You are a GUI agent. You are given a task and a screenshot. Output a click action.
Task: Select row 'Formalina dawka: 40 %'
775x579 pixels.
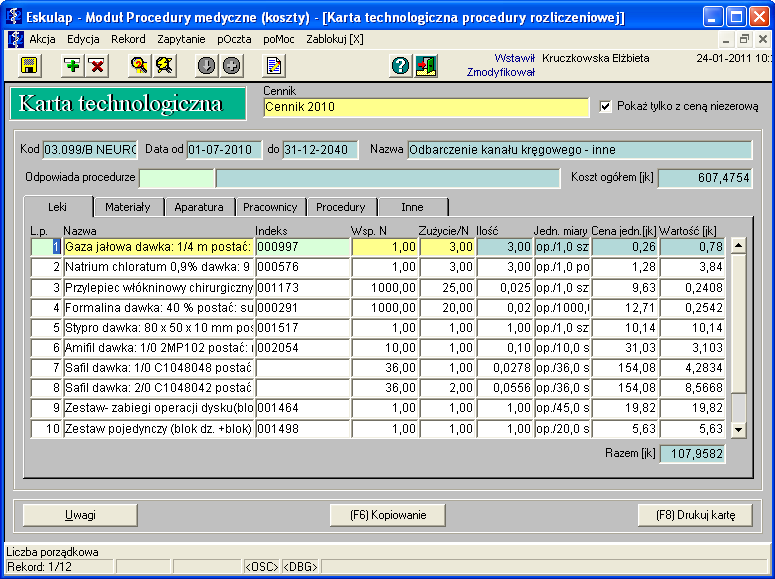(378, 308)
